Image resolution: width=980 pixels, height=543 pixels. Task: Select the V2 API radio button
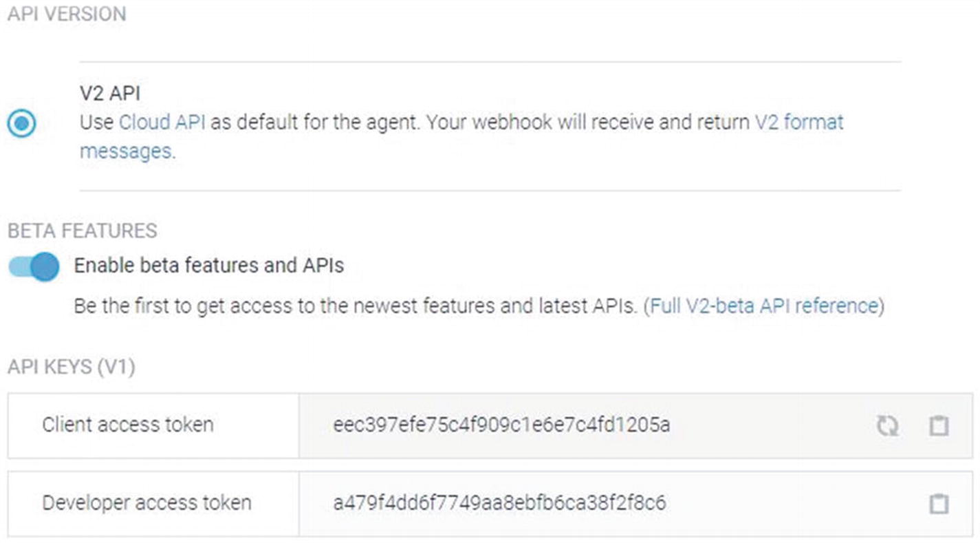(x=22, y=124)
